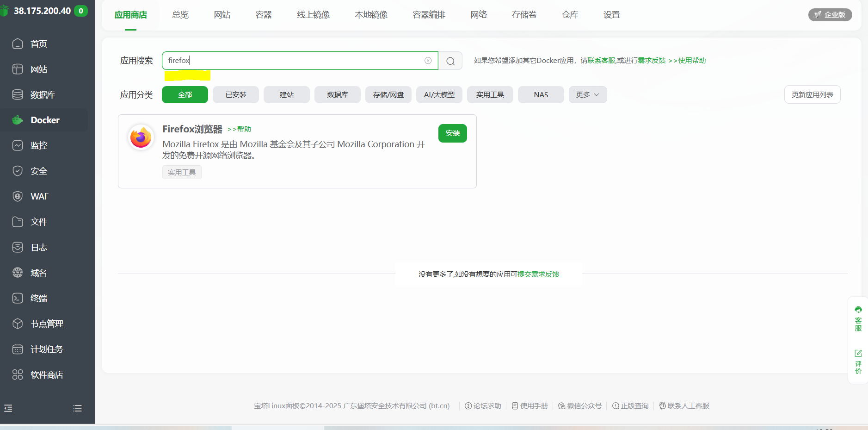Click the search magnifier icon button
The height and width of the screenshot is (430, 868).
click(x=450, y=61)
